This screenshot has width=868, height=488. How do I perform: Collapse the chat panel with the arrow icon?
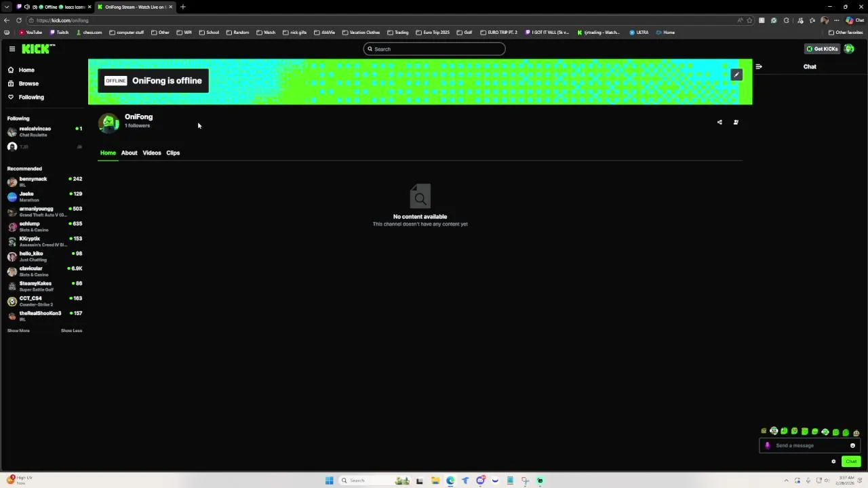pos(759,66)
